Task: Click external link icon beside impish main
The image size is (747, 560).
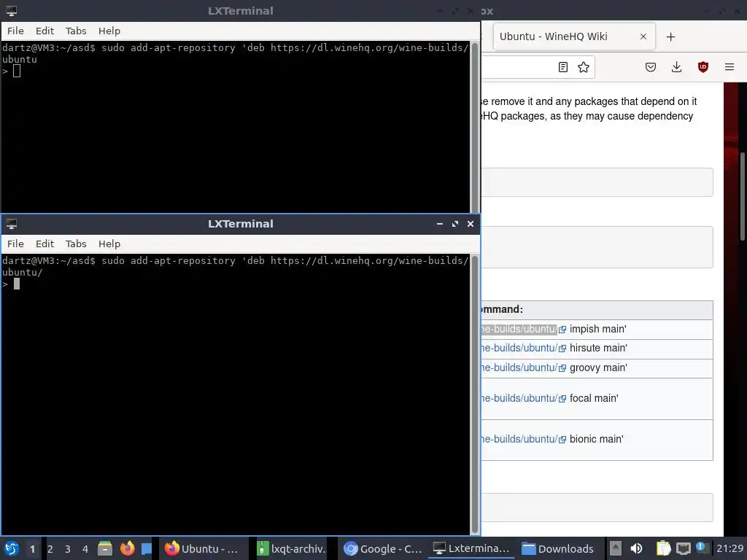Action: pos(562,330)
